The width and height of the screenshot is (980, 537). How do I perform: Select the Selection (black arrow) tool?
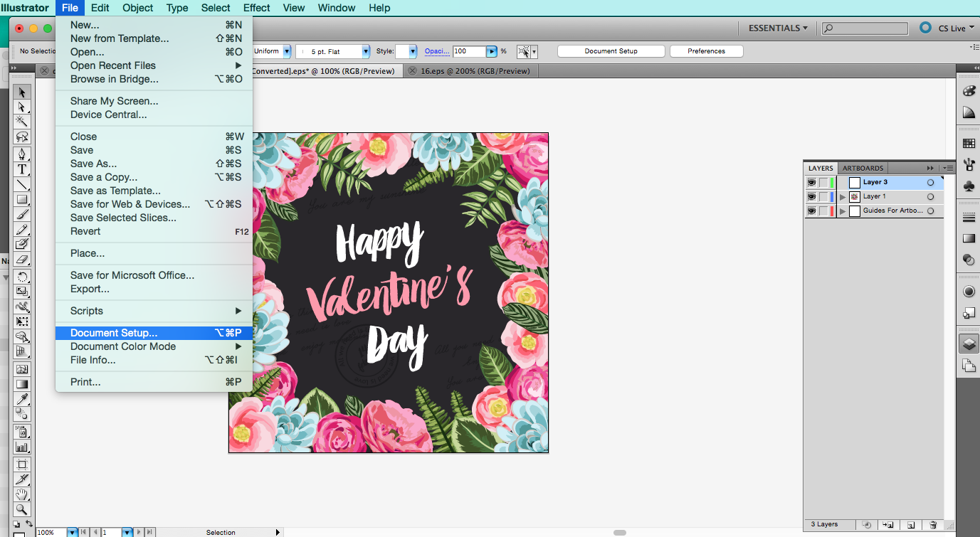(x=22, y=92)
